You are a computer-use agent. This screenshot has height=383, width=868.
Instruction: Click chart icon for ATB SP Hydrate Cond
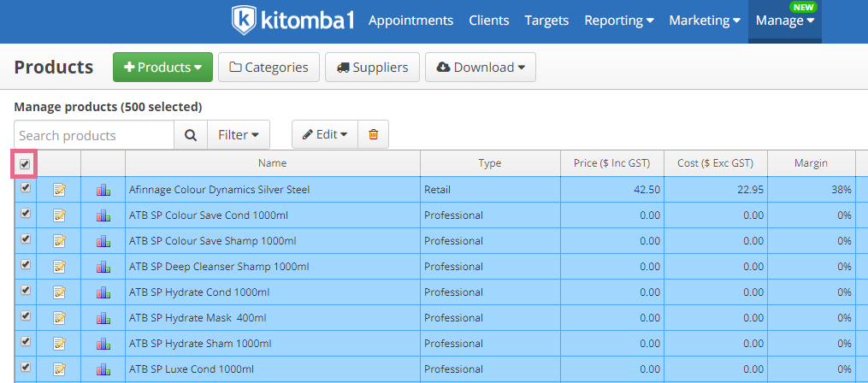click(x=103, y=292)
